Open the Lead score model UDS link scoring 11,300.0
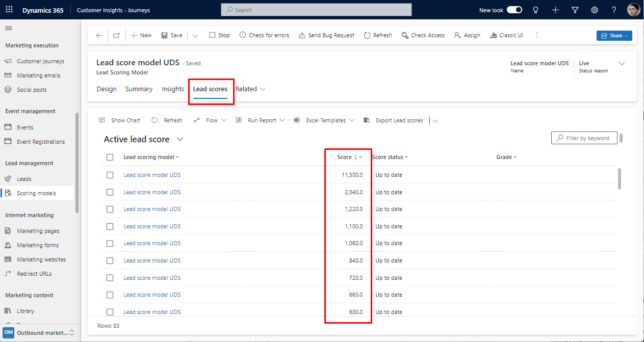The height and width of the screenshot is (342, 644). coord(152,175)
